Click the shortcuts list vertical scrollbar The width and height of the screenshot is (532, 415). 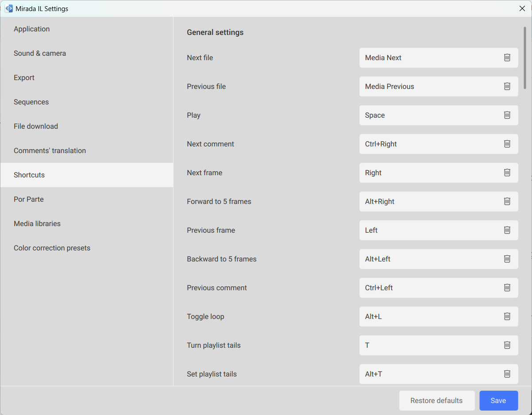coord(525,58)
